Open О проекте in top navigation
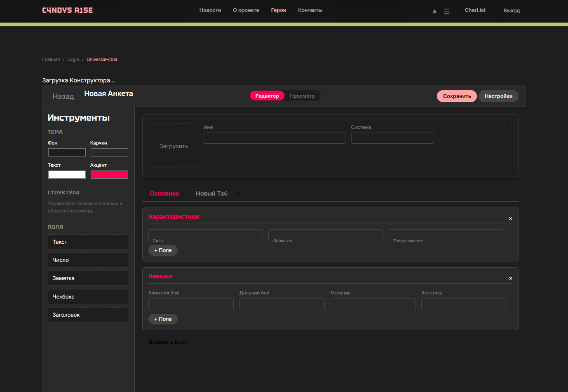 click(x=246, y=10)
